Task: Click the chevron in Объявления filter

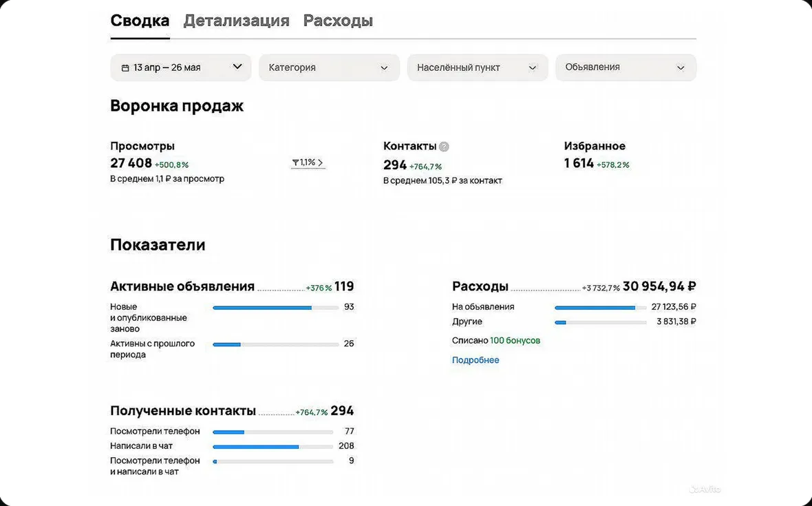Action: click(x=681, y=68)
